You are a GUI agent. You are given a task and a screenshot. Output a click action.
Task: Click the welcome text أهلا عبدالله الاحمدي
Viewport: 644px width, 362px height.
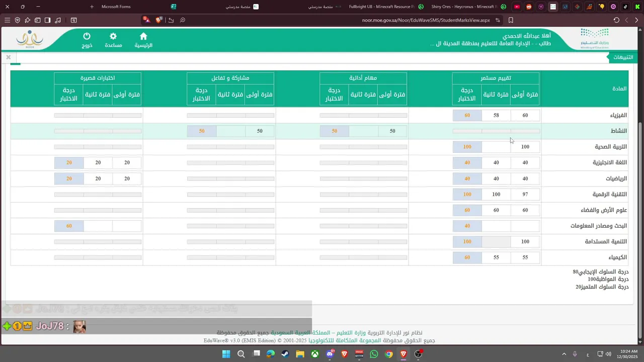pos(527,36)
